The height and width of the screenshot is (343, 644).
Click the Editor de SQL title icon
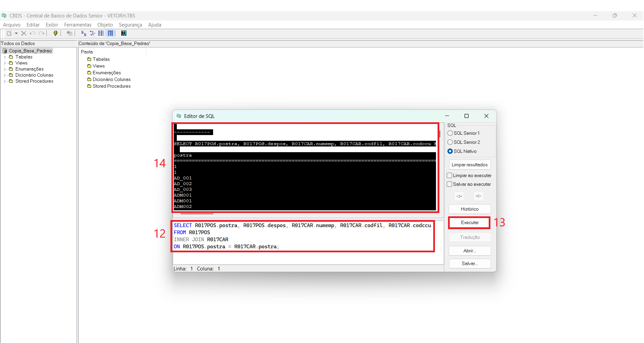[179, 116]
